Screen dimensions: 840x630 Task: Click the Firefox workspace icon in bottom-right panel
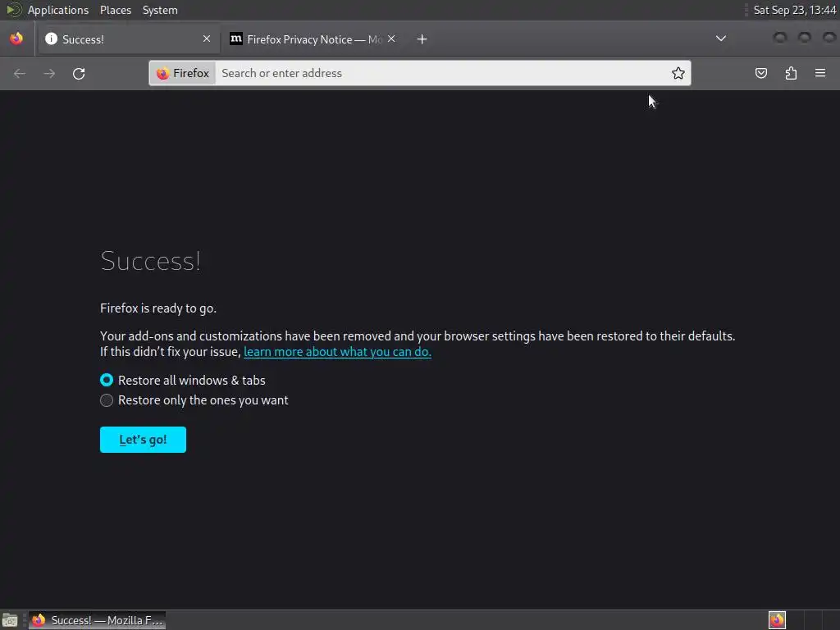pos(777,620)
